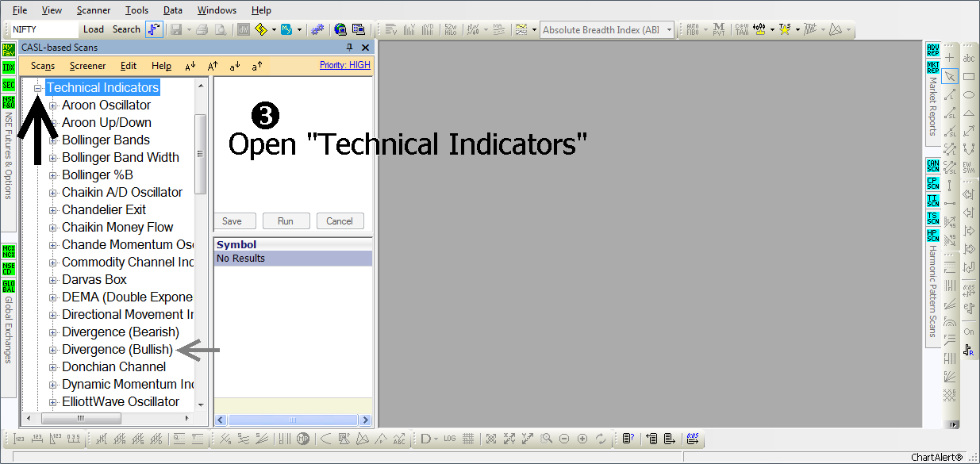Click the Load button
Viewport: 980px width, 464px height.
[94, 29]
